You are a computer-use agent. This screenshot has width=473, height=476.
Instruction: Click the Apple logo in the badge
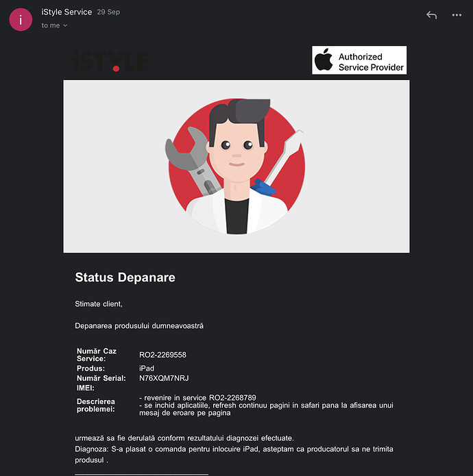(324, 60)
